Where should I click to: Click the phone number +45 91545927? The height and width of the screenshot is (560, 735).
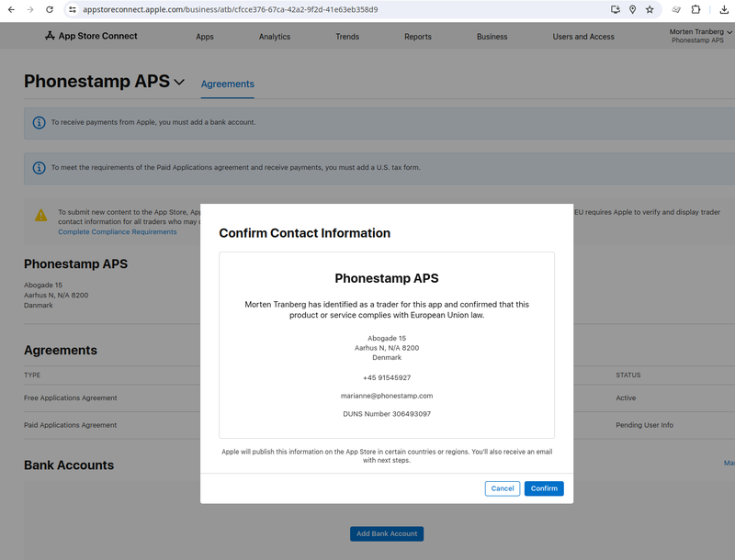click(387, 377)
